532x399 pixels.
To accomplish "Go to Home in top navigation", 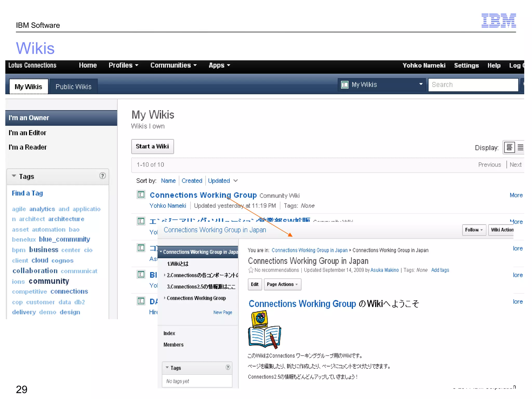I will click(88, 65).
